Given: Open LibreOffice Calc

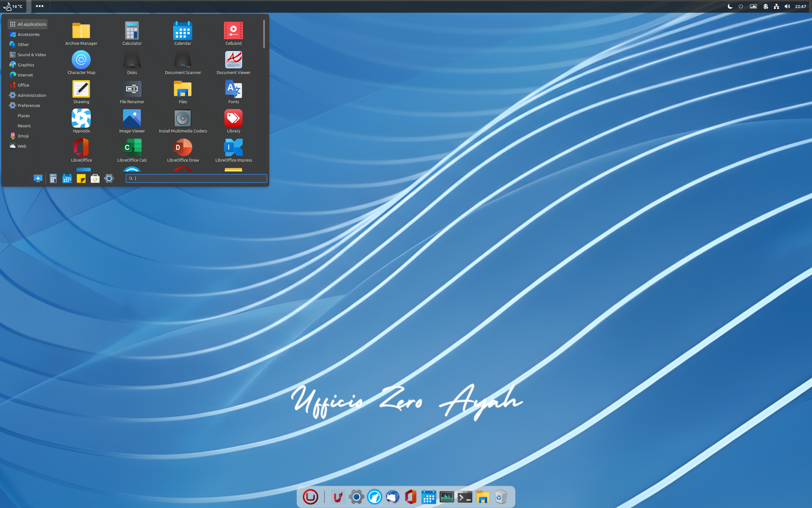Looking at the screenshot, I should coord(132,150).
